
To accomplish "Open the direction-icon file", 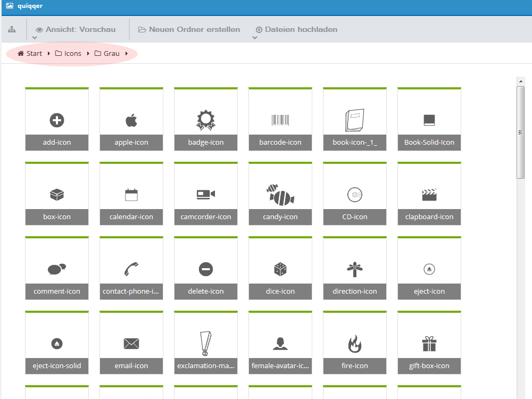I will click(x=355, y=268).
